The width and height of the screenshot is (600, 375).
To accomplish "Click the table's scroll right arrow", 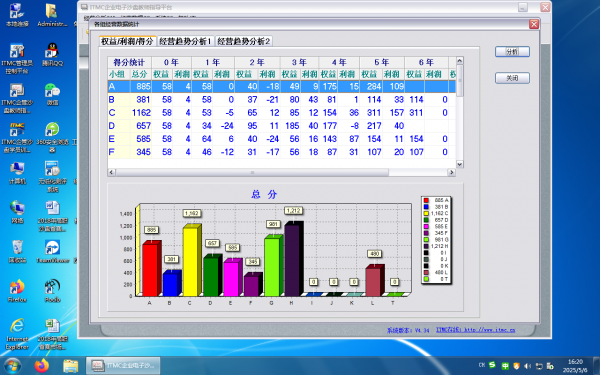I will [x=452, y=172].
